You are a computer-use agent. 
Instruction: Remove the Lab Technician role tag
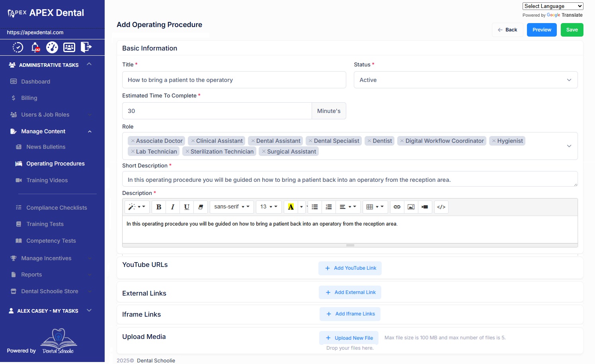(133, 152)
